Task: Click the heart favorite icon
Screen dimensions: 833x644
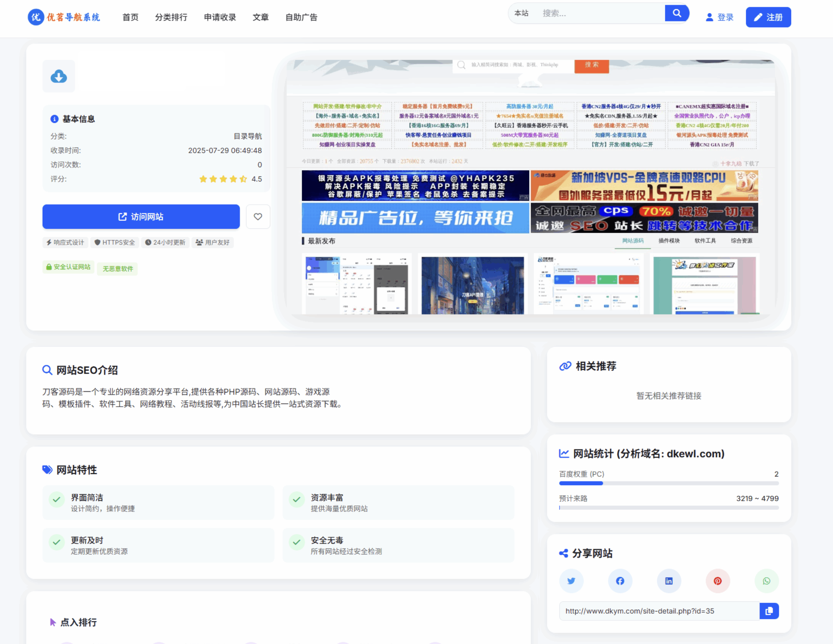Action: pyautogui.click(x=258, y=217)
